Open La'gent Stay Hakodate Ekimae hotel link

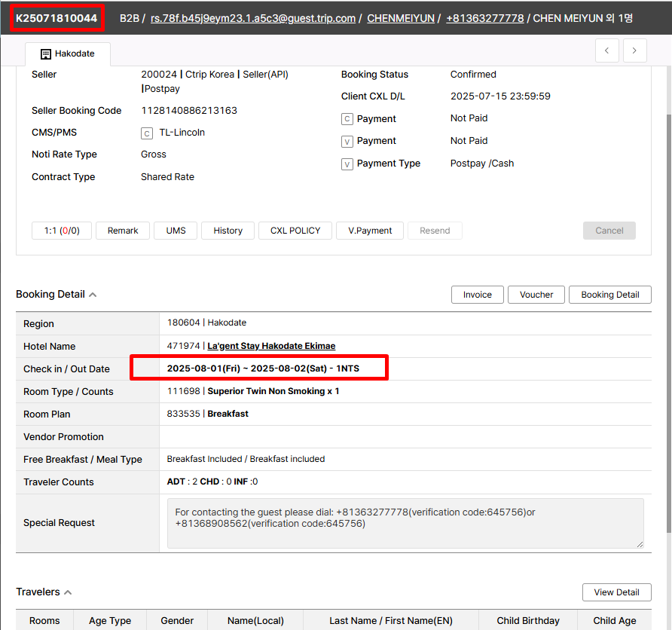[271, 346]
